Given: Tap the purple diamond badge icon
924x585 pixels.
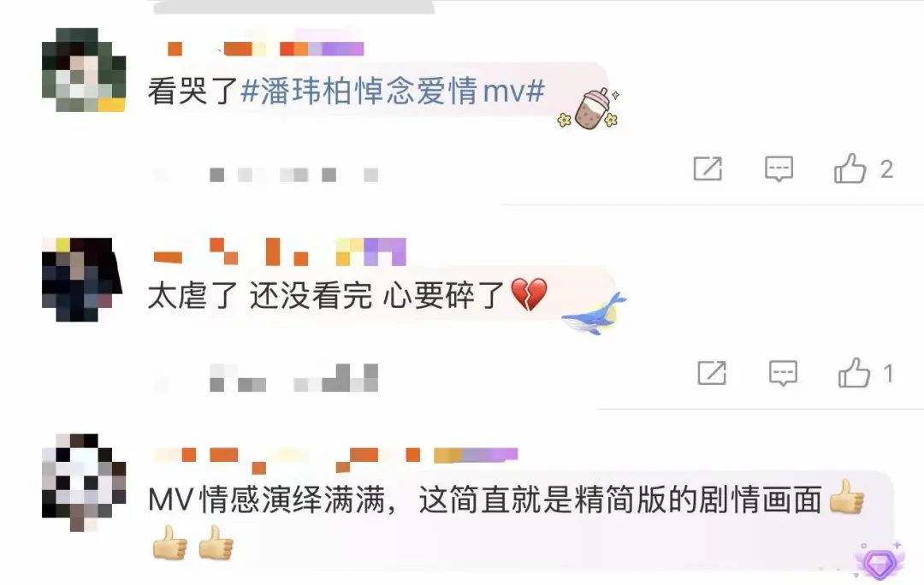Looking at the screenshot, I should point(880,561).
